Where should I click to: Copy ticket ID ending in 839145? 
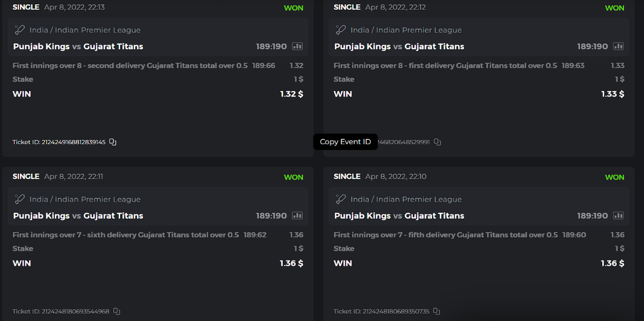[x=113, y=142]
